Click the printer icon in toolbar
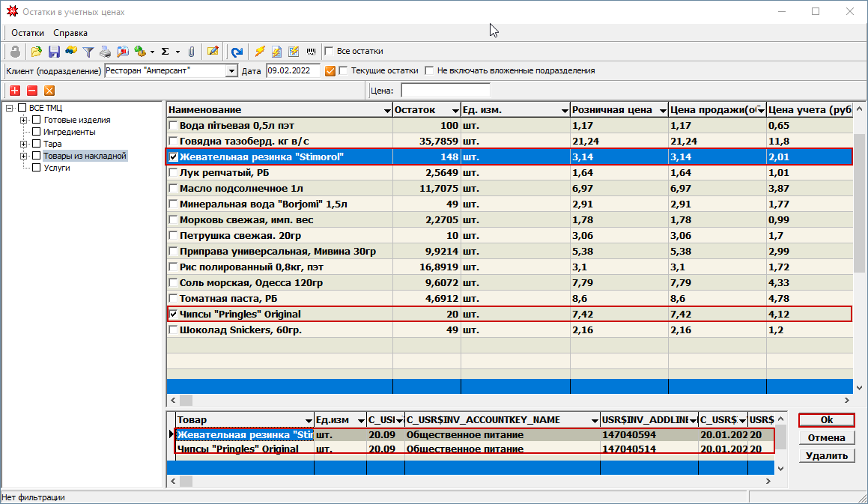 pyautogui.click(x=106, y=52)
